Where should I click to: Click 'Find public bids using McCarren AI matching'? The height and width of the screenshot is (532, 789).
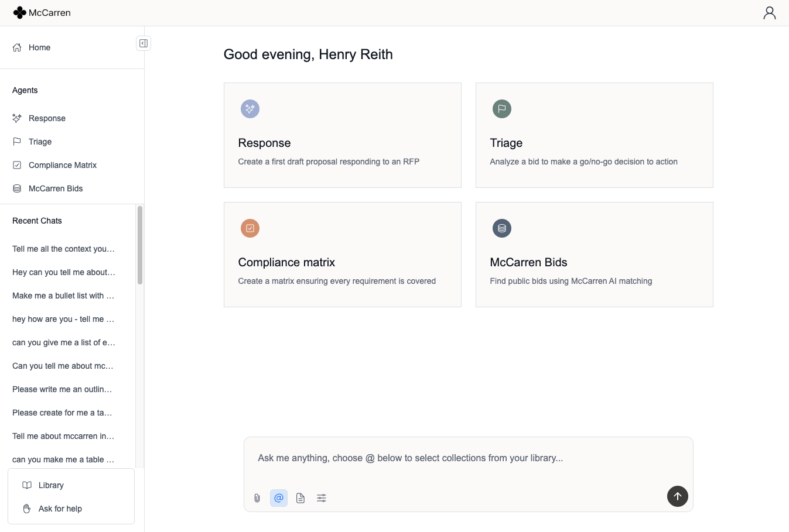click(571, 281)
